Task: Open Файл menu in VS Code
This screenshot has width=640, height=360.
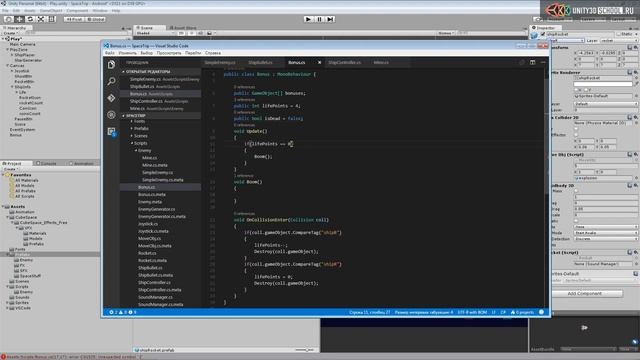Action: (110, 53)
